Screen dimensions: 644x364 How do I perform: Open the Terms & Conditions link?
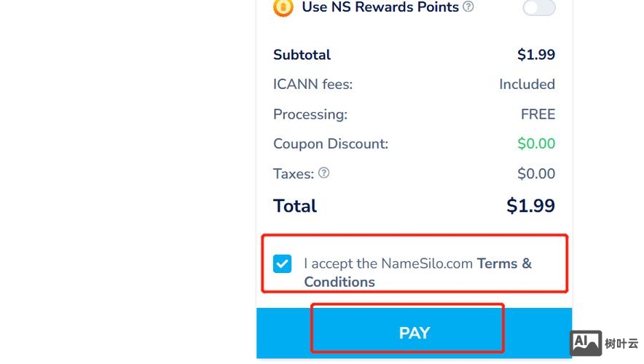[x=504, y=264]
